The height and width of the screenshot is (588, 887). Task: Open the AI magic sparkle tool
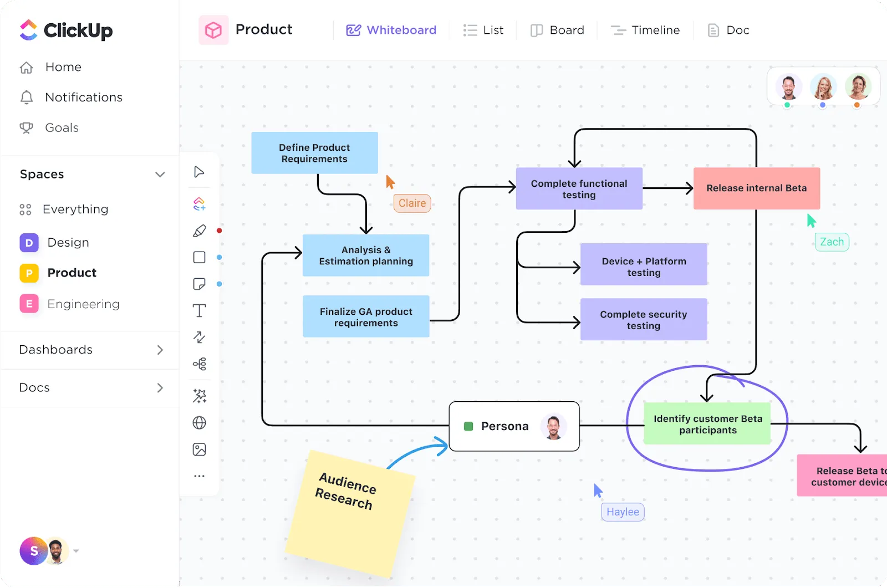(x=199, y=396)
